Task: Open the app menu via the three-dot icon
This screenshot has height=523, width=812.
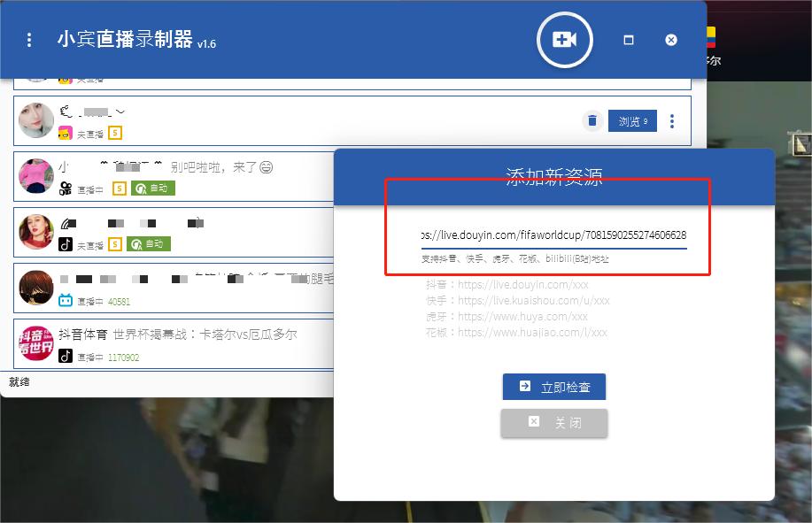Action: point(28,40)
